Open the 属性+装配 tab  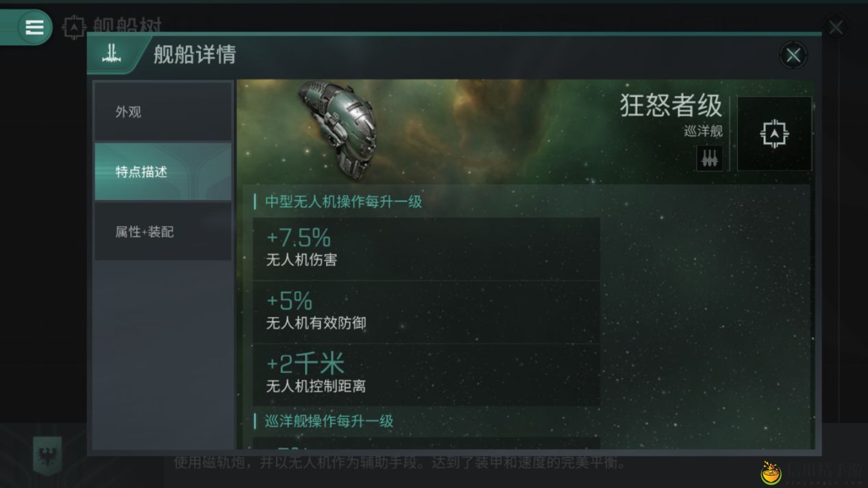[163, 231]
